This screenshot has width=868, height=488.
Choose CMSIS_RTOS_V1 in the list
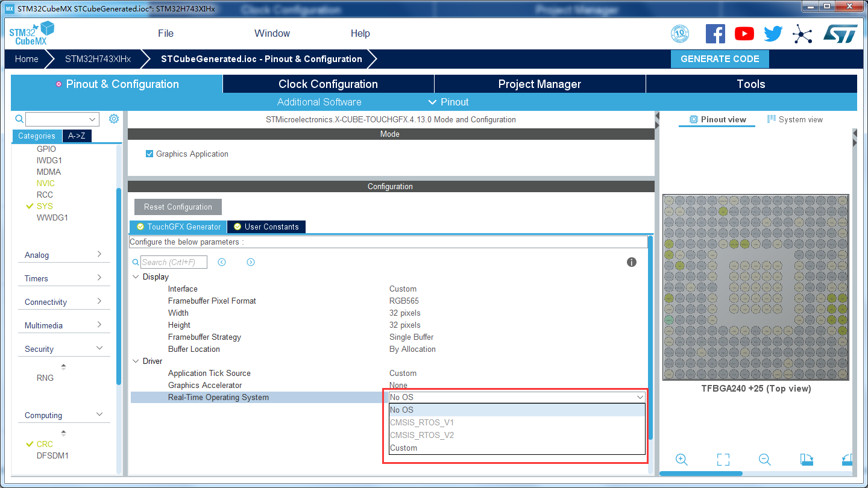517,422
